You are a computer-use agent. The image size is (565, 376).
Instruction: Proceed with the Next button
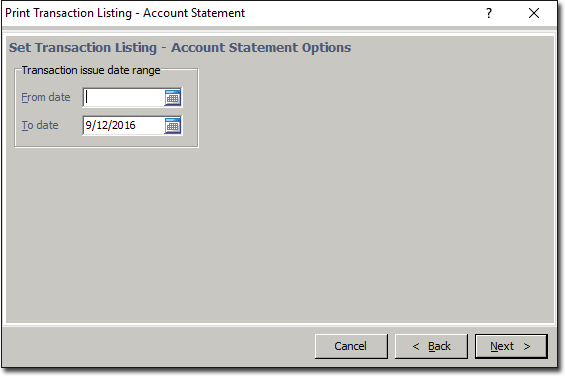(x=511, y=346)
